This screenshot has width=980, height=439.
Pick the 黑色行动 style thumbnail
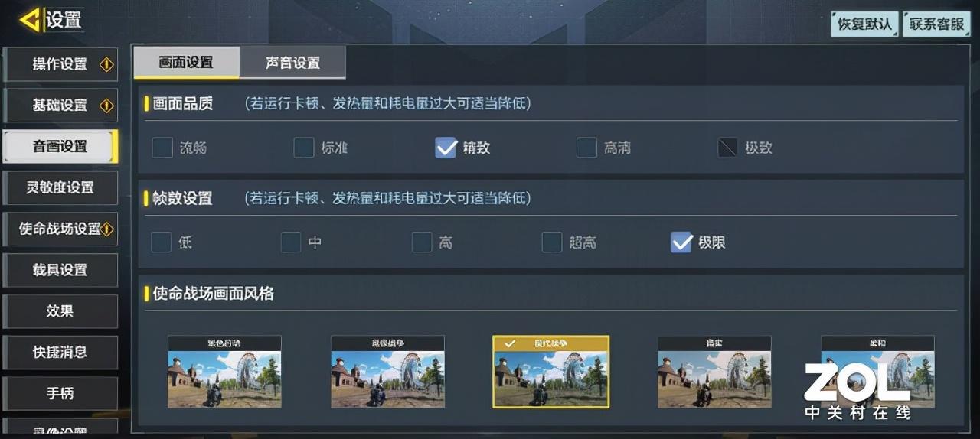click(x=224, y=372)
